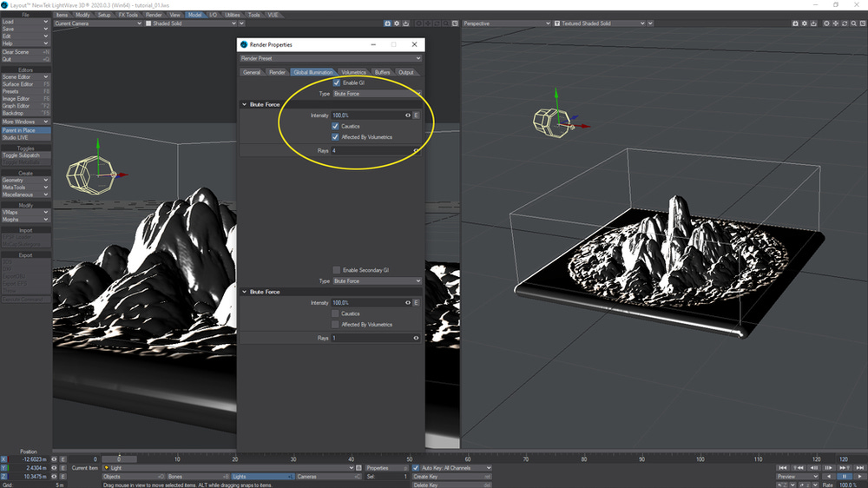The height and width of the screenshot is (488, 868).
Task: Switch to the Volumetrics tab
Action: 353,72
